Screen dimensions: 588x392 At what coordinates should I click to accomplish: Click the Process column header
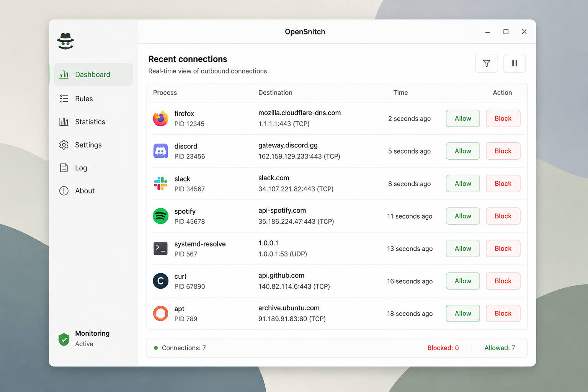(x=165, y=93)
